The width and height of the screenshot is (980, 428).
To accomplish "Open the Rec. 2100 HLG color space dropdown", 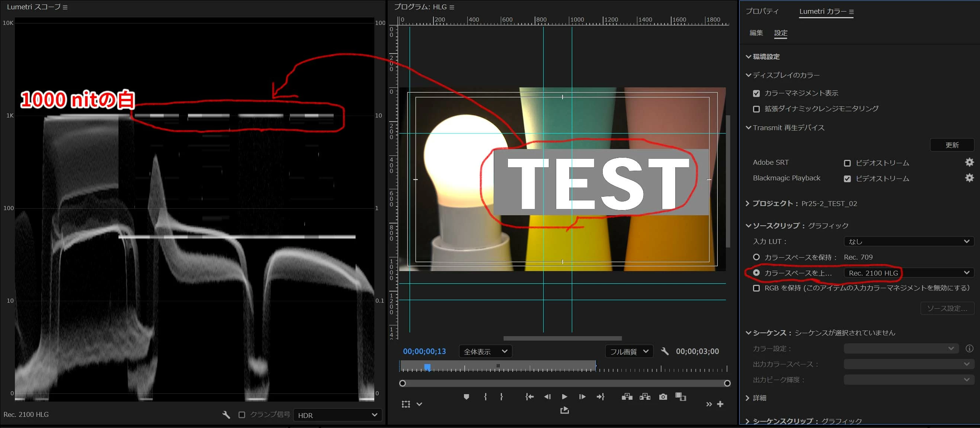I will (909, 273).
